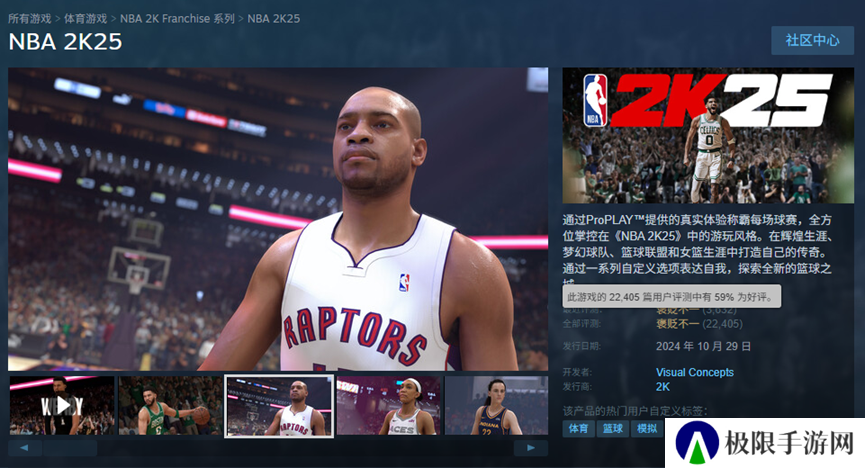Open NBA 2K Franchise 系列 breadcrumb
This screenshot has width=865, height=468.
(177, 18)
